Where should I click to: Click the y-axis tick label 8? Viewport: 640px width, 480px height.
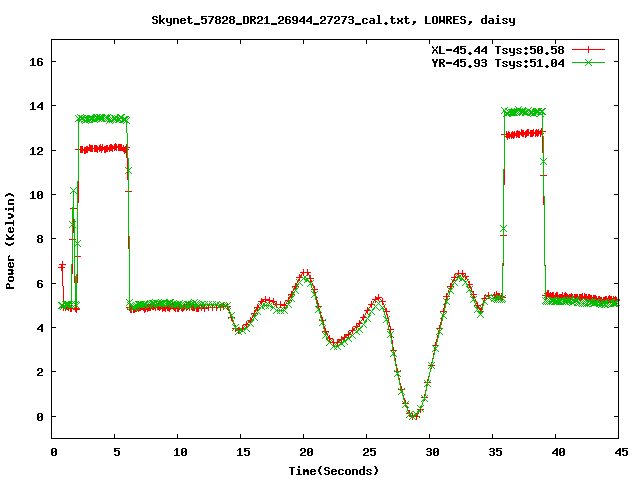[40, 239]
